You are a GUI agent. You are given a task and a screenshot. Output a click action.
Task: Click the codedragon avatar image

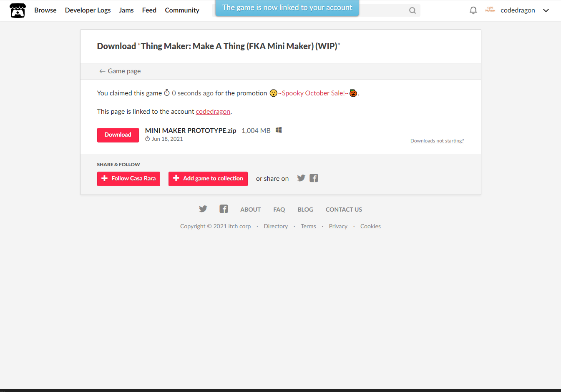(490, 10)
